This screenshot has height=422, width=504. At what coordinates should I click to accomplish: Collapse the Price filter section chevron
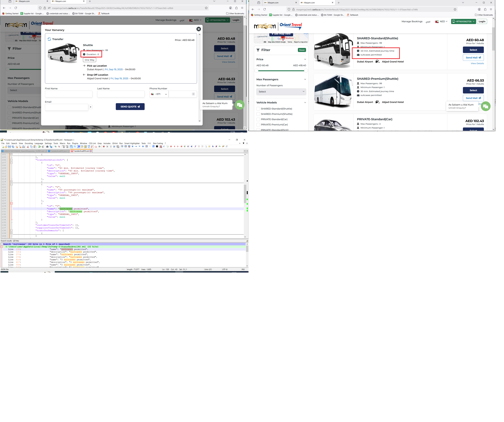(305, 59)
